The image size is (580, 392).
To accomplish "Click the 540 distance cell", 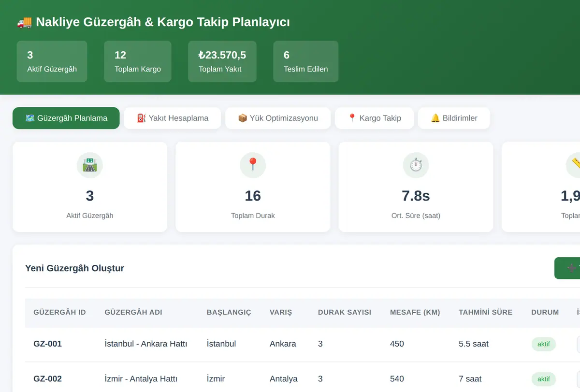I will click(397, 379).
